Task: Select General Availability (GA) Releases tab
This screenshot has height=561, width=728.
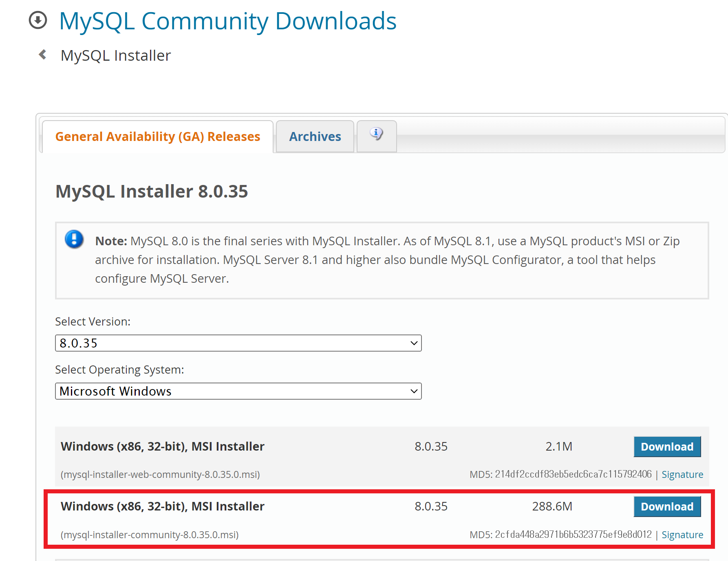Action: [x=158, y=136]
